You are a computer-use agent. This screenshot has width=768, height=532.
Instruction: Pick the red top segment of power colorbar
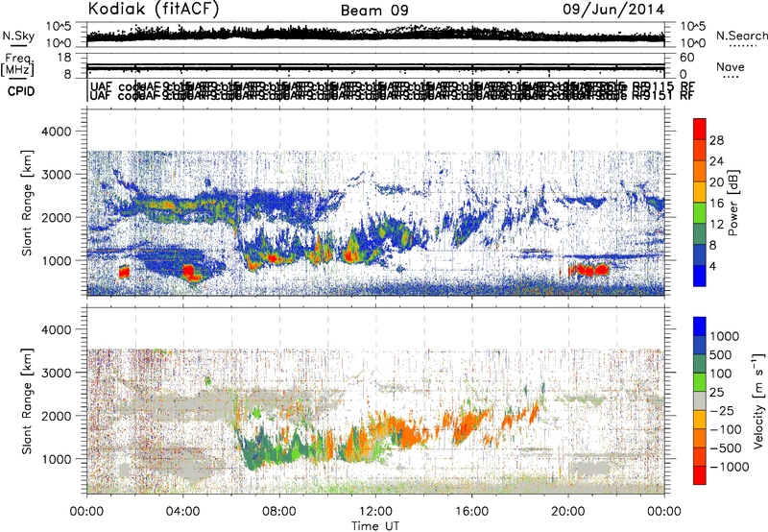pyautogui.click(x=700, y=130)
